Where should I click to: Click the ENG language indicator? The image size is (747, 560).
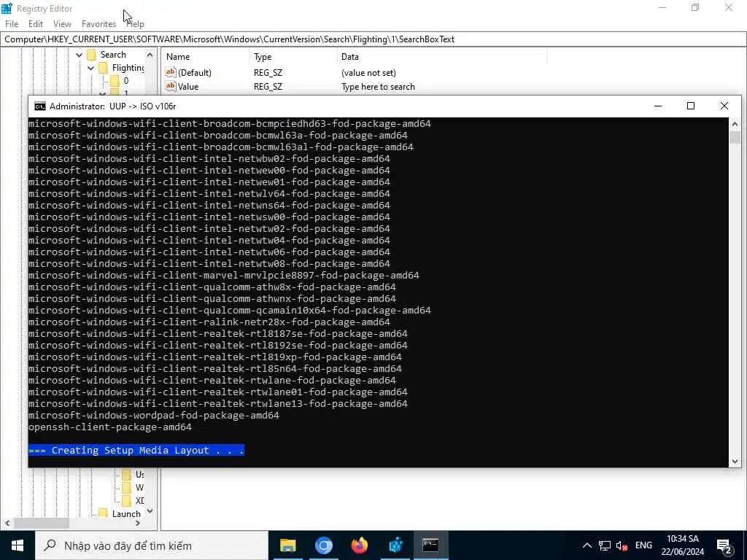coord(643,545)
